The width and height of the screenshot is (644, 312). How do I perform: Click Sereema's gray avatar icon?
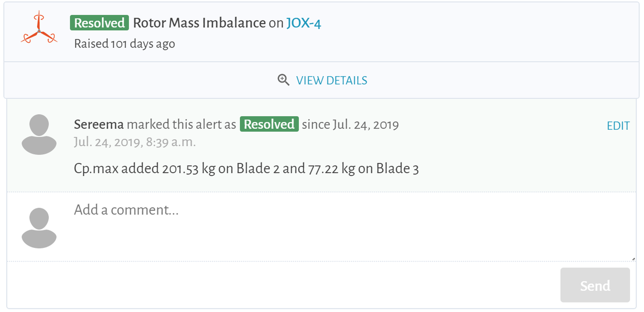(39, 134)
